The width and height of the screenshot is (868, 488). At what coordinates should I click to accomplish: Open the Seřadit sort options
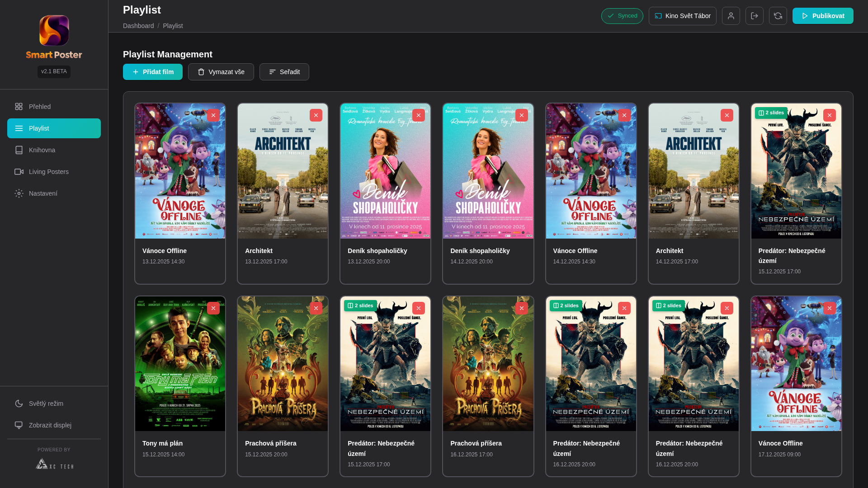pos(284,72)
